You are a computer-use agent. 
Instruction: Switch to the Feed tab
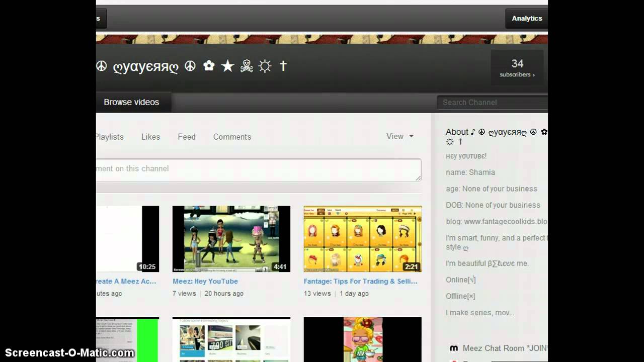(x=187, y=137)
